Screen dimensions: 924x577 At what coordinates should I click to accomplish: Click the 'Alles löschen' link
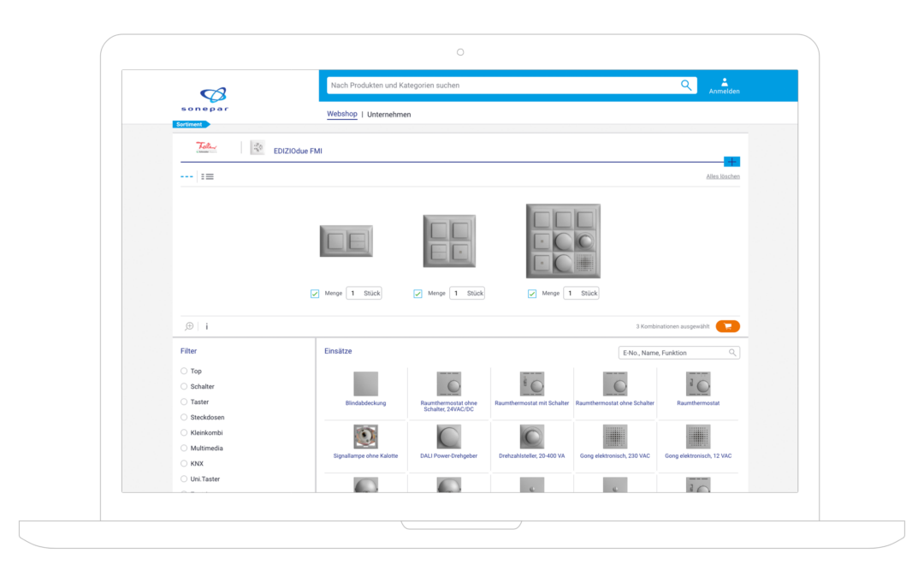click(722, 176)
